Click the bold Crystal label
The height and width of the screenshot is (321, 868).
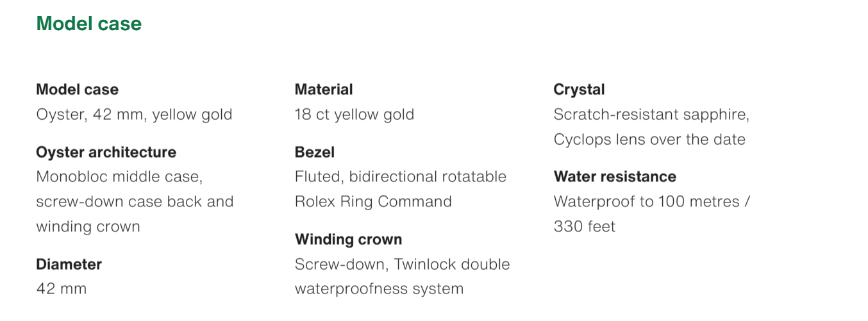point(579,90)
